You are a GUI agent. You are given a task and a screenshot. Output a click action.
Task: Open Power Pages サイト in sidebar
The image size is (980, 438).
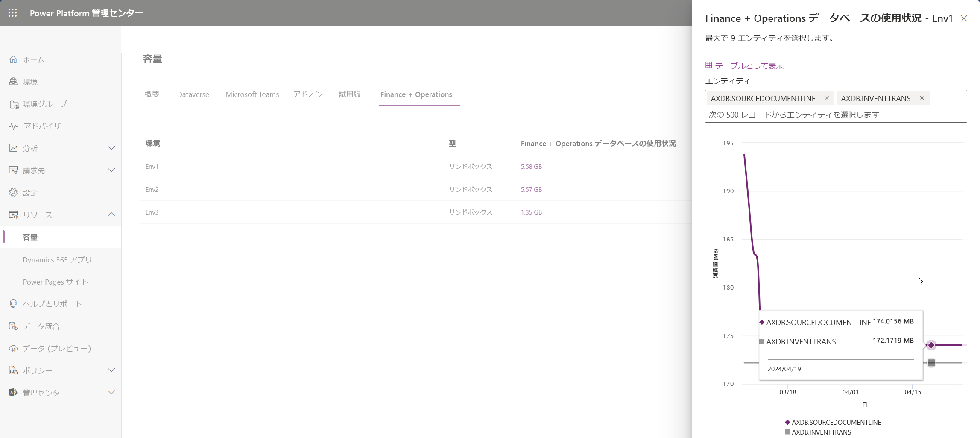click(56, 282)
